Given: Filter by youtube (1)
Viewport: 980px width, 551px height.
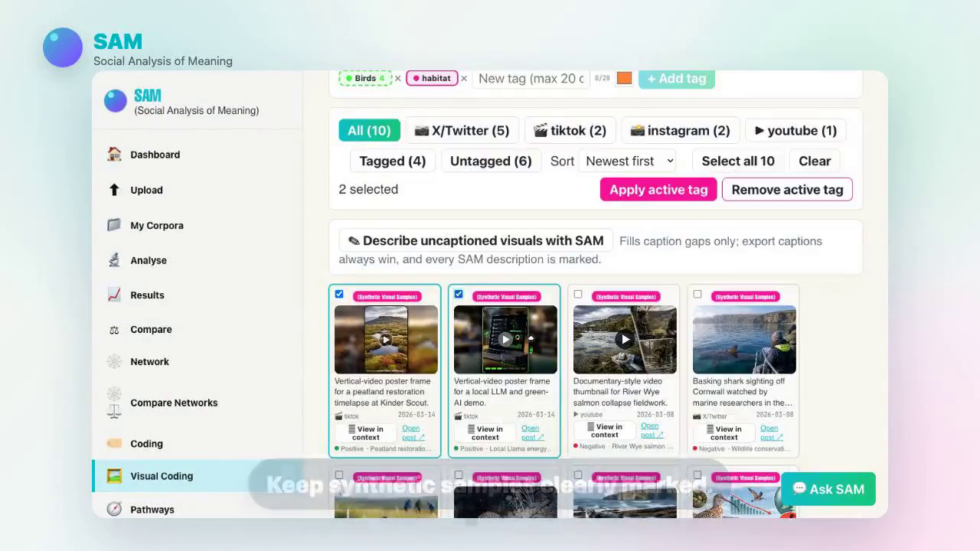Looking at the screenshot, I should tap(795, 130).
